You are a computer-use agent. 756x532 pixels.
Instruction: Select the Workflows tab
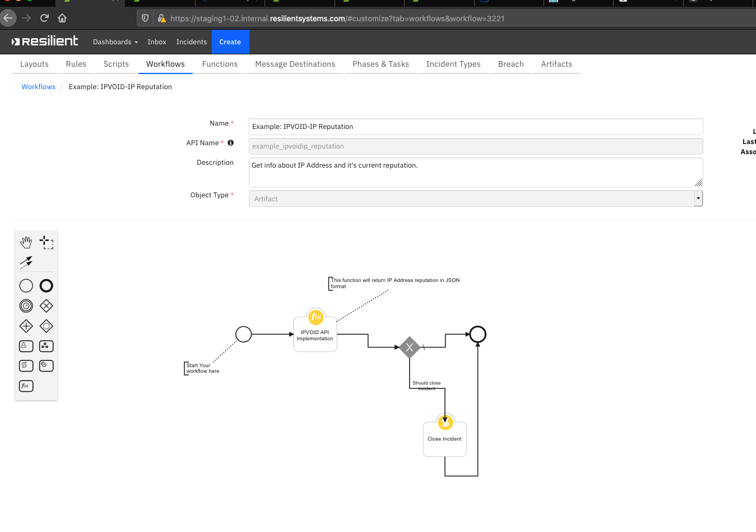[165, 64]
